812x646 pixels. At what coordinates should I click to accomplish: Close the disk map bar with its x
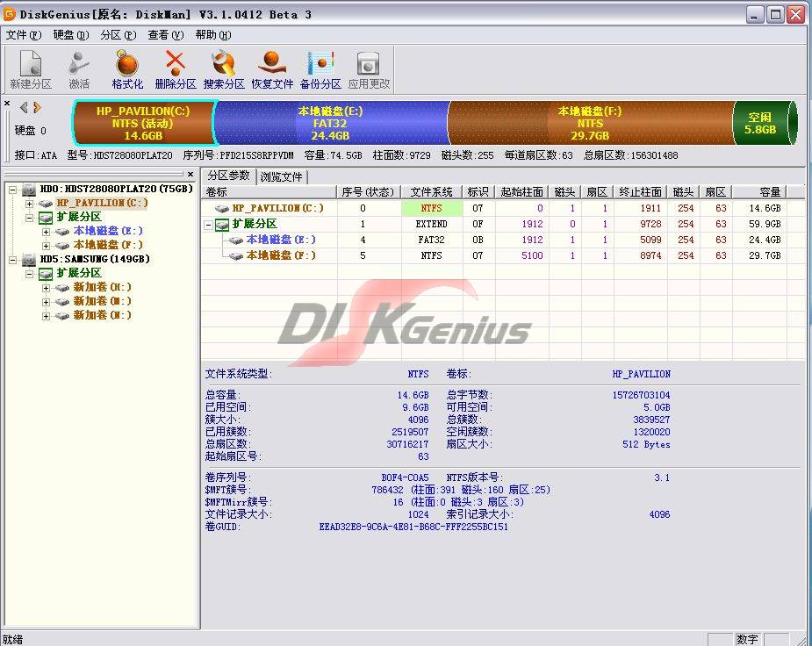click(7, 104)
